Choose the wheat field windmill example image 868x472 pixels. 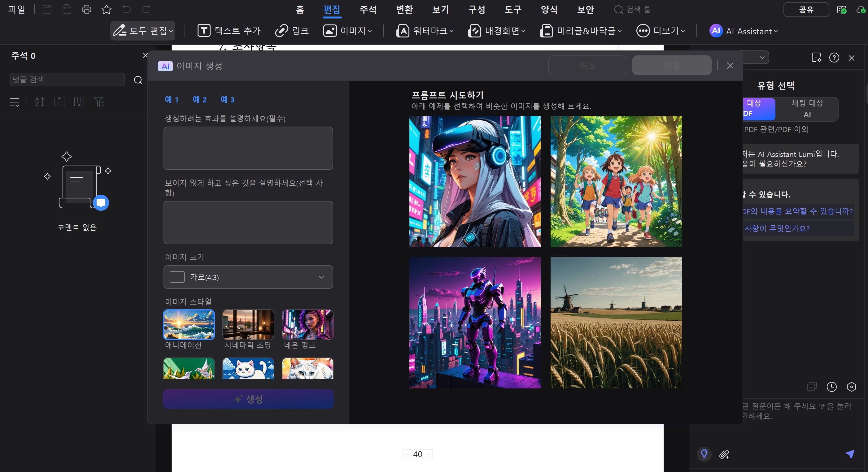tap(616, 323)
